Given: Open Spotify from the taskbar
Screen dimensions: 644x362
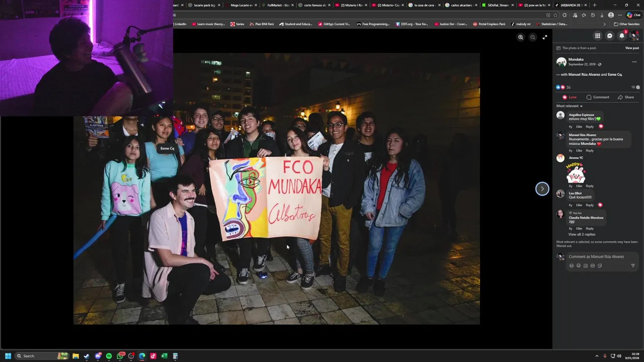Looking at the screenshot, I should click(x=109, y=356).
